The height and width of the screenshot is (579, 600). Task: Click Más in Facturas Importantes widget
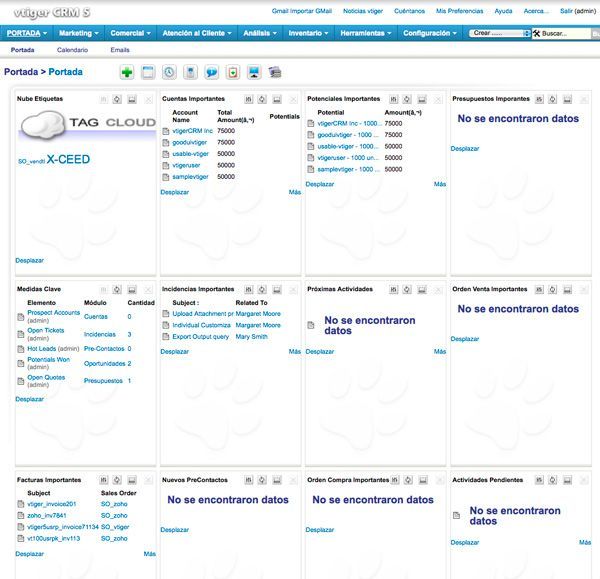[150, 554]
